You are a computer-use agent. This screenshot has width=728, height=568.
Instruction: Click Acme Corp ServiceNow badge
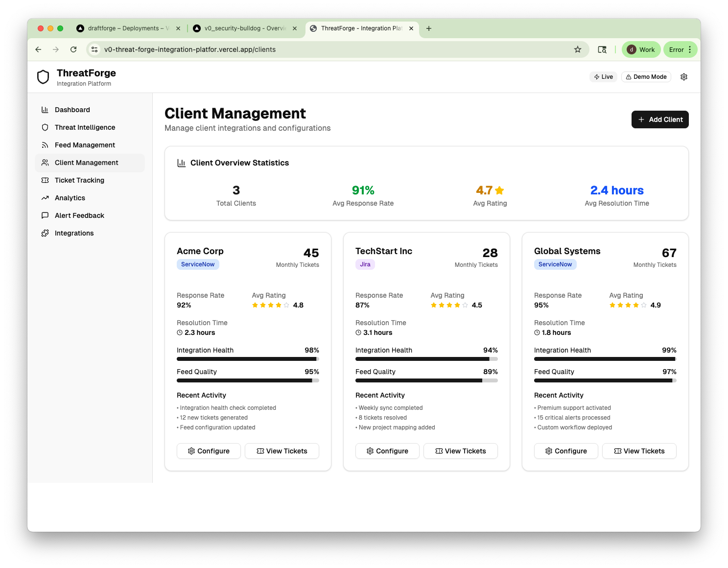[x=198, y=264]
